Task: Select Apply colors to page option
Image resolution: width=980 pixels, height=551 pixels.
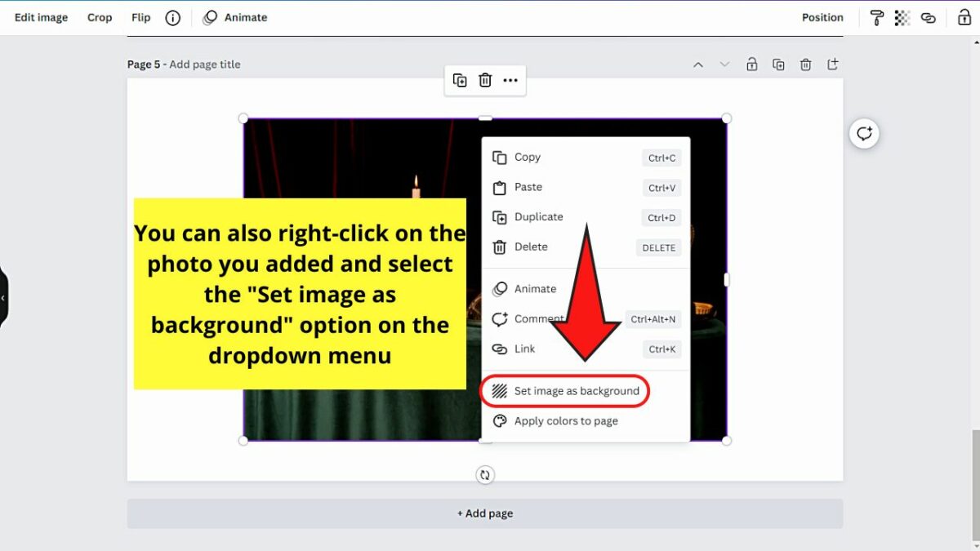Action: click(x=586, y=421)
